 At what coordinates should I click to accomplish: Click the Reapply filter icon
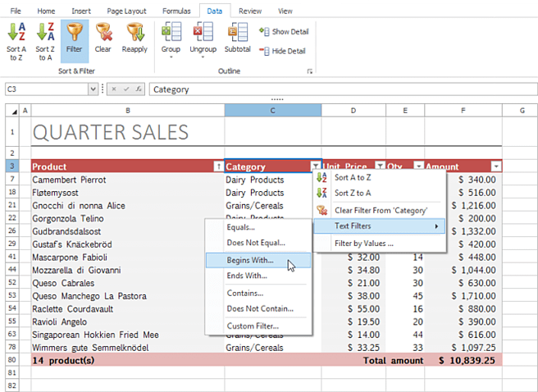click(x=134, y=41)
